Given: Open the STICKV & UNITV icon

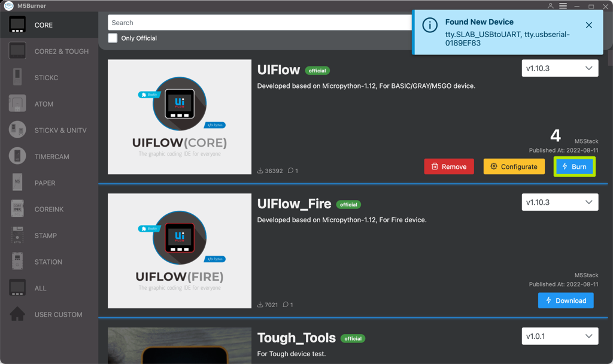Looking at the screenshot, I should coord(17,130).
